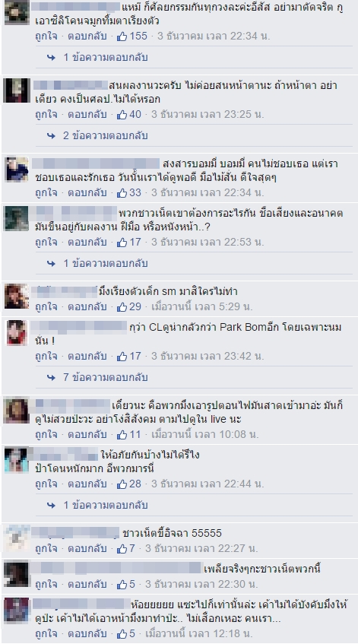This screenshot has width=358, height=644.
Task: Click the reply arrow icon beside 7 ข้อความตอบกลับ
Action: click(52, 377)
